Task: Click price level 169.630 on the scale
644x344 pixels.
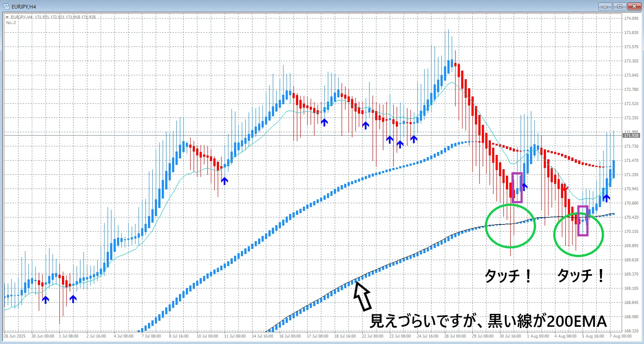Action: pos(631,260)
